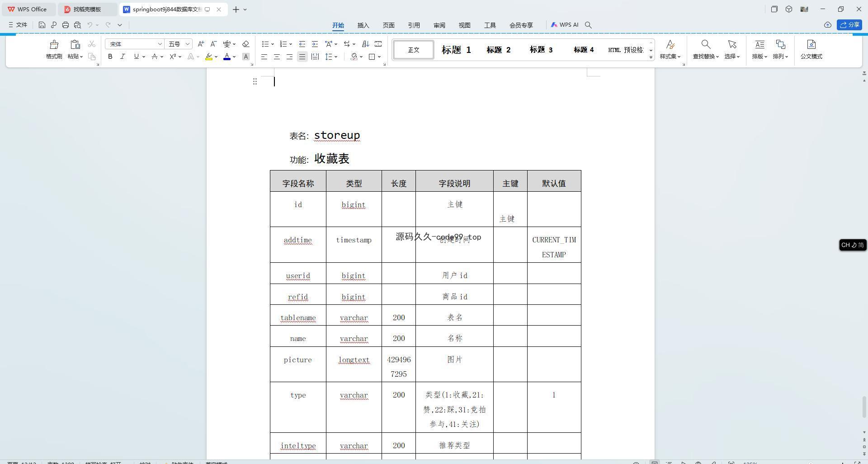Image resolution: width=868 pixels, height=464 pixels.
Task: Click the vertical scrollbar thumb
Action: click(864, 407)
